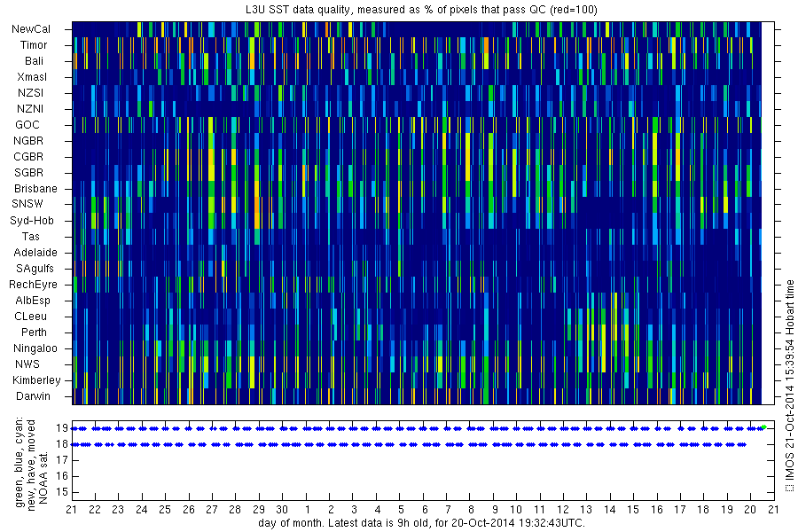The height and width of the screenshot is (532, 798).
Task: Click the SAgulfs row label
Action: pos(35,269)
